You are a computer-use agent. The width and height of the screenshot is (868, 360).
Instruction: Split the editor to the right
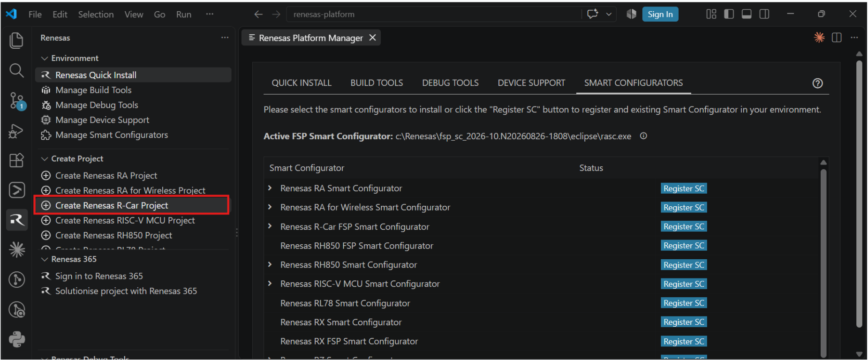(x=837, y=37)
